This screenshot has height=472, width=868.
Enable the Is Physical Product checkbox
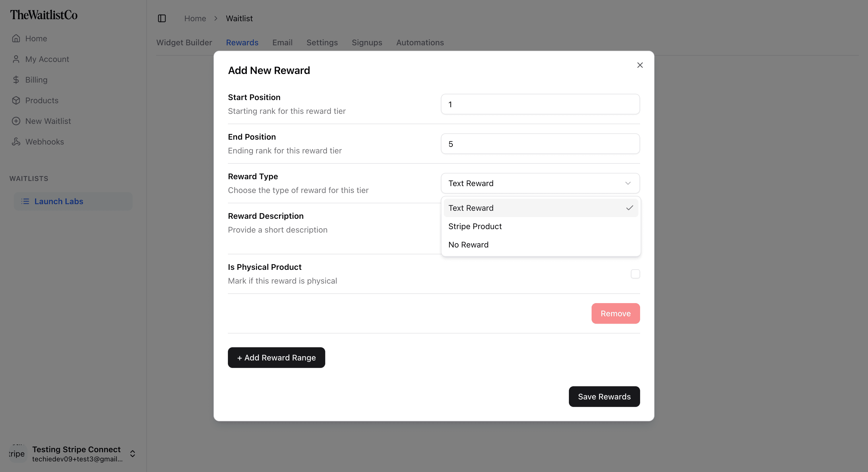point(635,274)
